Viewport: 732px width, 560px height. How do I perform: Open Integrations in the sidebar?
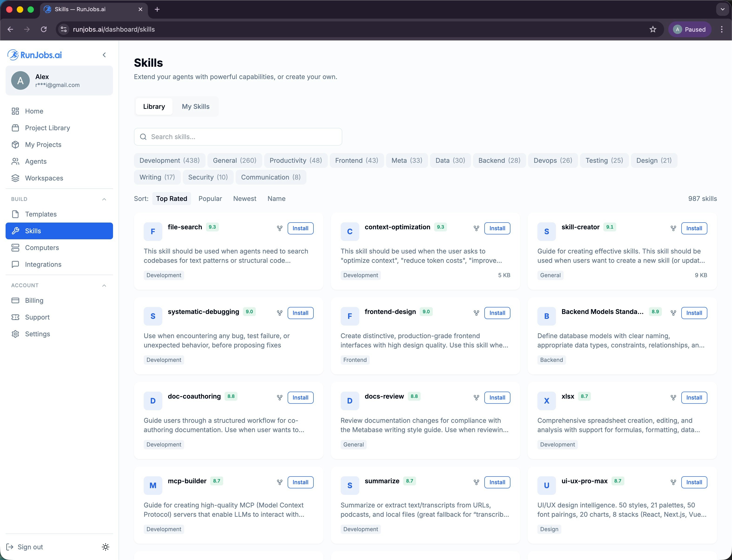(x=43, y=264)
